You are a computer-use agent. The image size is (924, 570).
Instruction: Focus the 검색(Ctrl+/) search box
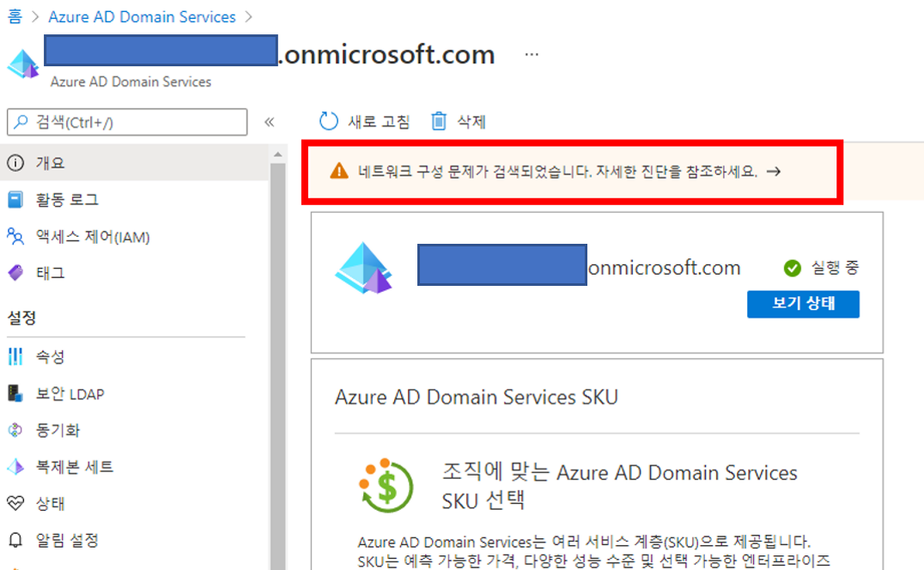point(127,122)
